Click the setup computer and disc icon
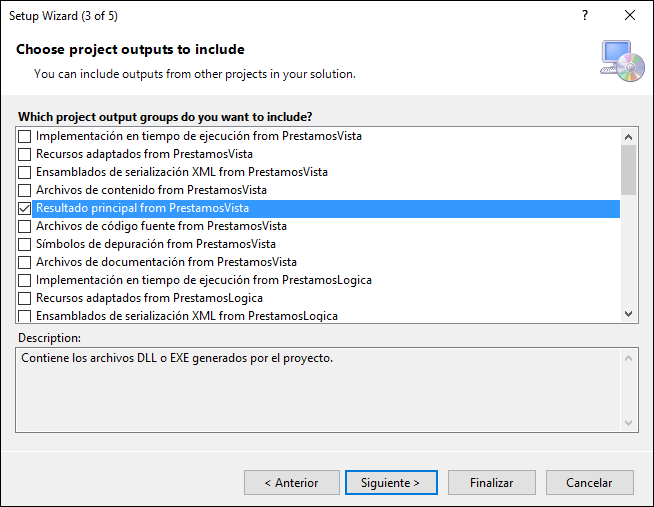654x507 pixels. 622,61
